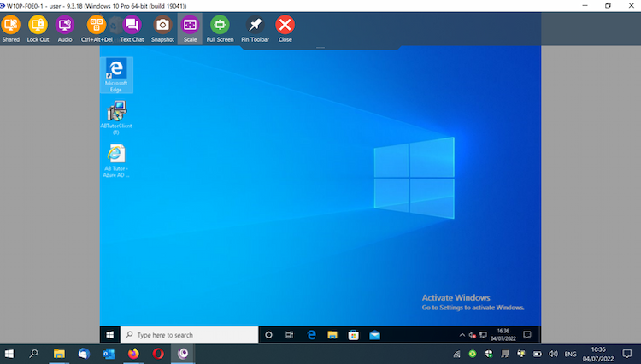Open File Explorer on remote taskbar
Viewport: 641px width, 364px height.
coord(332,335)
